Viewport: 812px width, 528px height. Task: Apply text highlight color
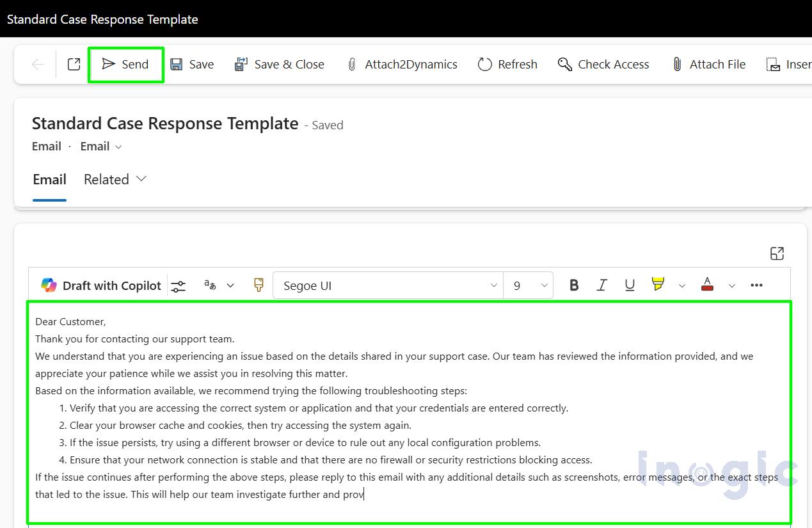[x=658, y=285]
